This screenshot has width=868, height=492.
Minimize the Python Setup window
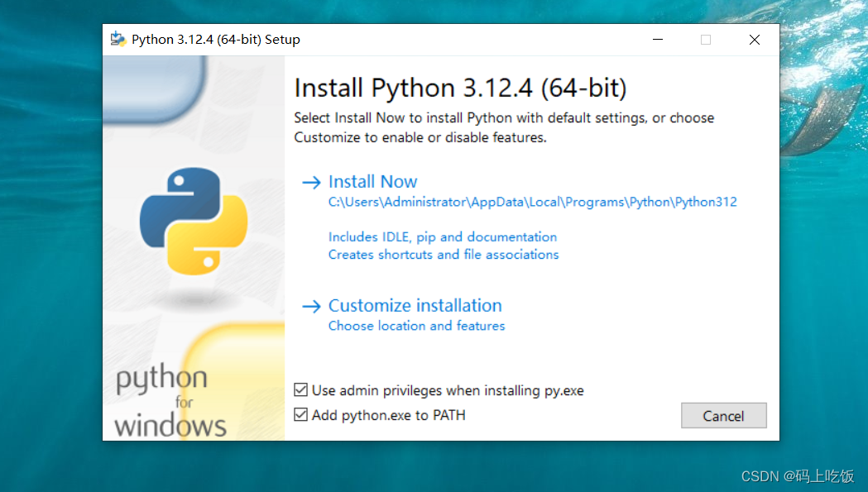(x=658, y=40)
